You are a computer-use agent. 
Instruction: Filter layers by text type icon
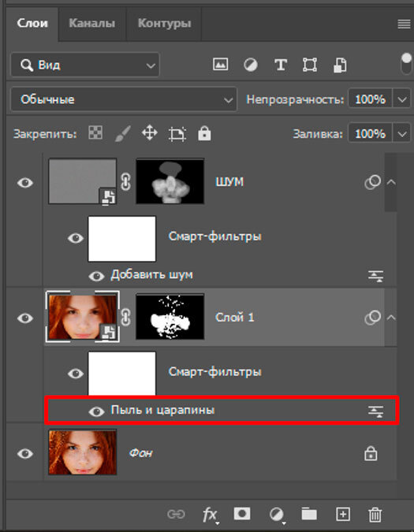point(280,65)
